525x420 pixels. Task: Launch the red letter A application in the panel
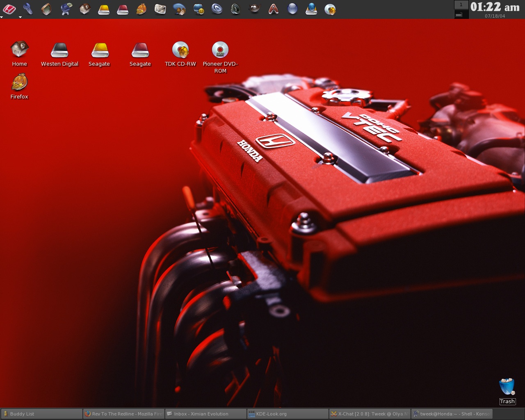pyautogui.click(x=274, y=9)
